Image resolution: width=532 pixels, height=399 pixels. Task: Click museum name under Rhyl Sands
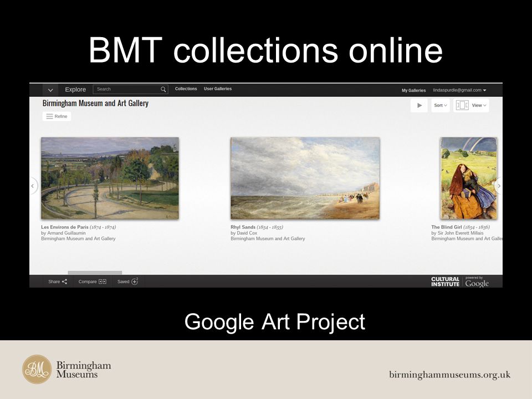(268, 238)
